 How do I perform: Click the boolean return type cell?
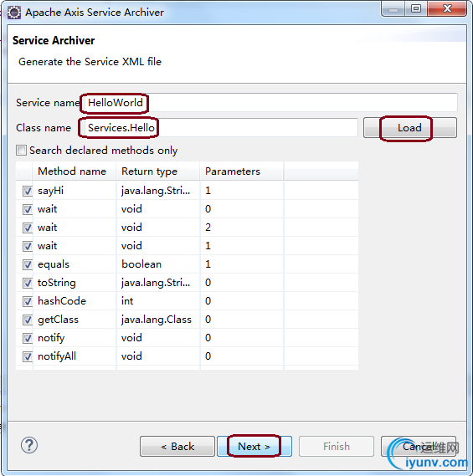pyautogui.click(x=141, y=264)
